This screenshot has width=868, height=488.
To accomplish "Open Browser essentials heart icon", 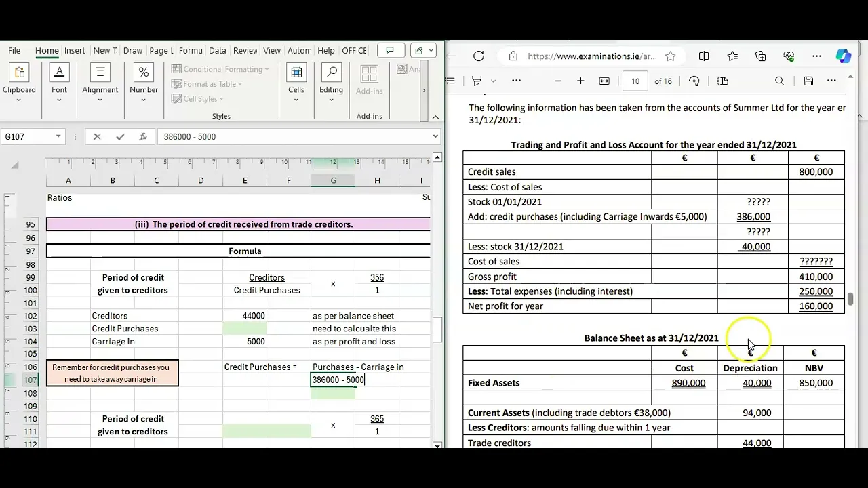I will [789, 56].
